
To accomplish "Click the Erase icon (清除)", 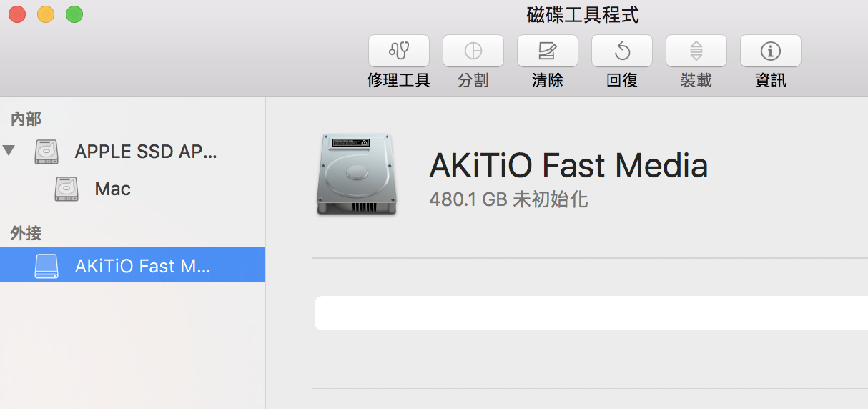I will click(547, 51).
